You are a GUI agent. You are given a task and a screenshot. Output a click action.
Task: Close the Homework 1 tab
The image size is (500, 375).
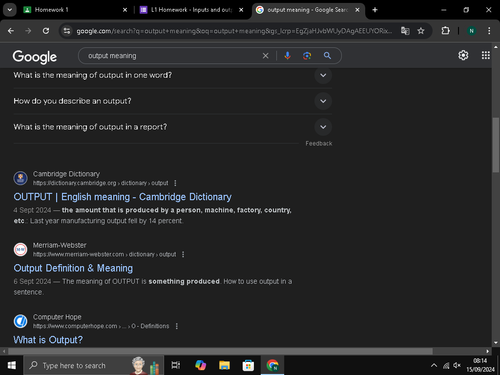click(x=125, y=10)
